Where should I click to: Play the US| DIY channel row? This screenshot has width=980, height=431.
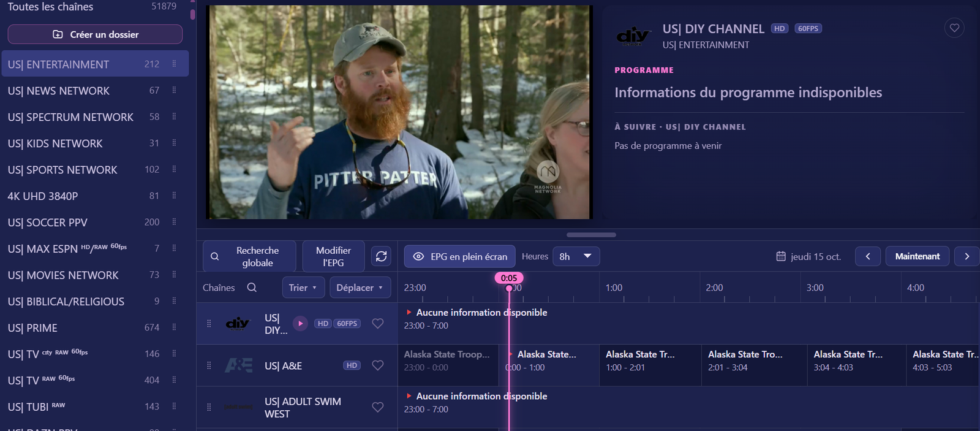coord(300,323)
